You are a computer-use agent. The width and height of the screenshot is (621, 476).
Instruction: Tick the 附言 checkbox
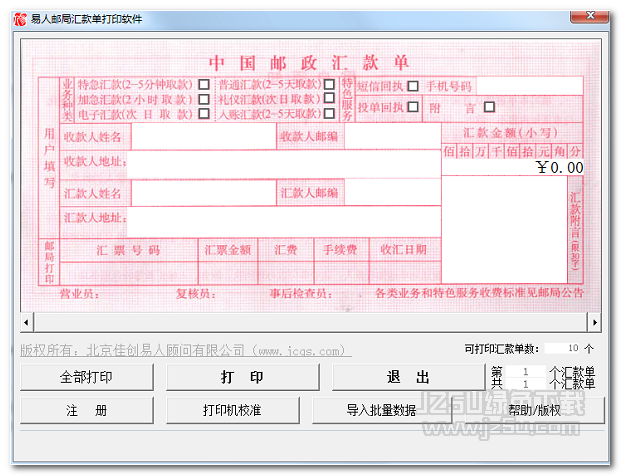(x=490, y=107)
